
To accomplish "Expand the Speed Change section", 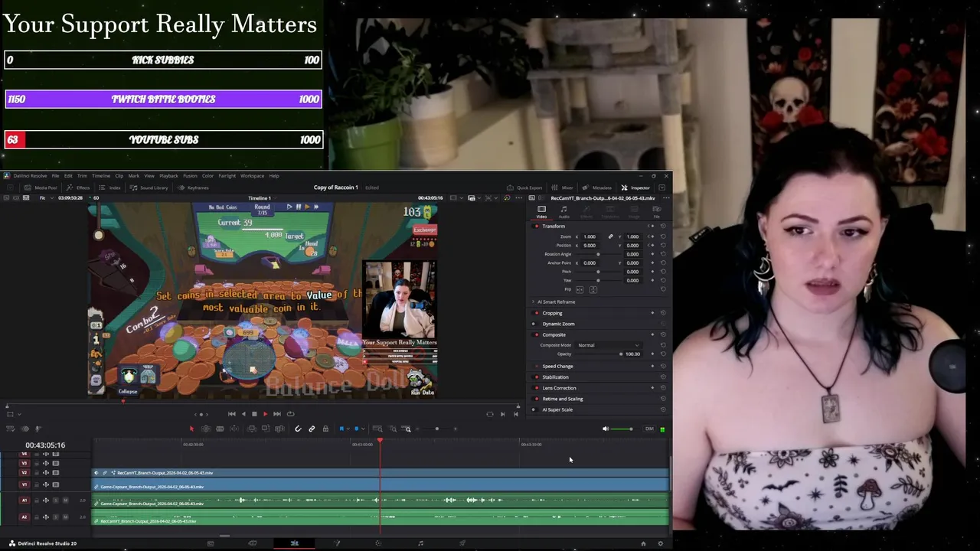I will click(557, 367).
